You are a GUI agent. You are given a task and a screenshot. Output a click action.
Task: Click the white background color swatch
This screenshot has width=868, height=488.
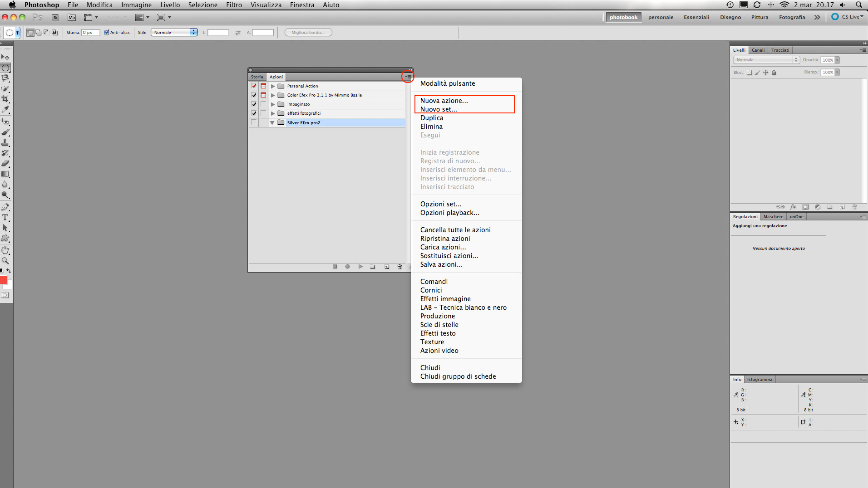coord(10,285)
